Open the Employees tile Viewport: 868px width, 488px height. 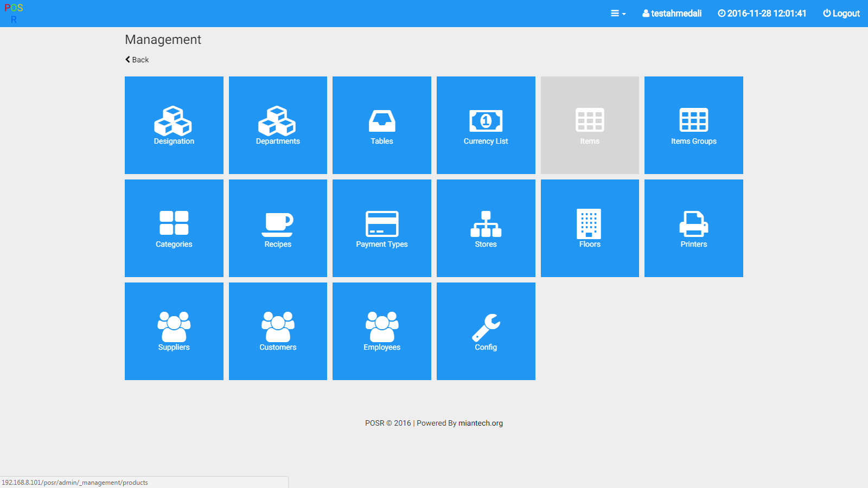point(381,331)
